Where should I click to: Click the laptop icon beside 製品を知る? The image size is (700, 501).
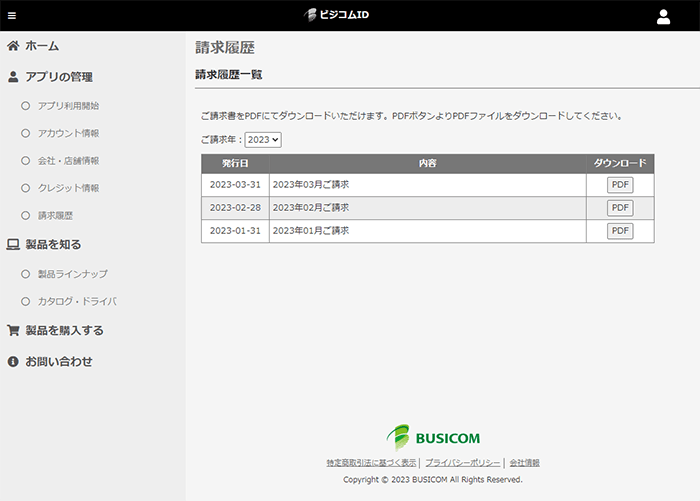(x=13, y=244)
